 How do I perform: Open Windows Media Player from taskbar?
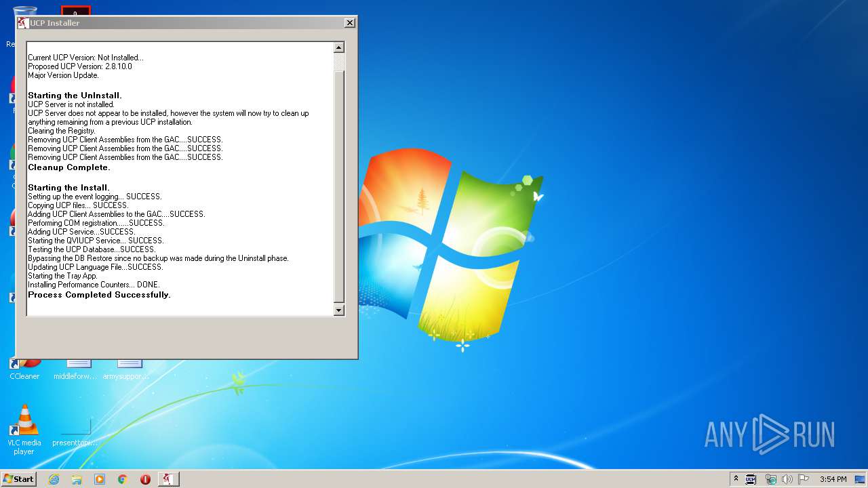(x=100, y=479)
